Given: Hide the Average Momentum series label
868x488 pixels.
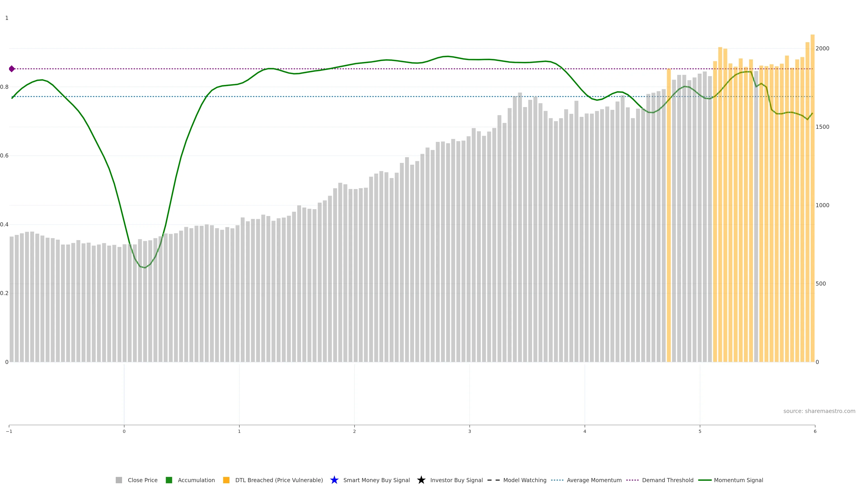Looking at the screenshot, I should 594,480.
